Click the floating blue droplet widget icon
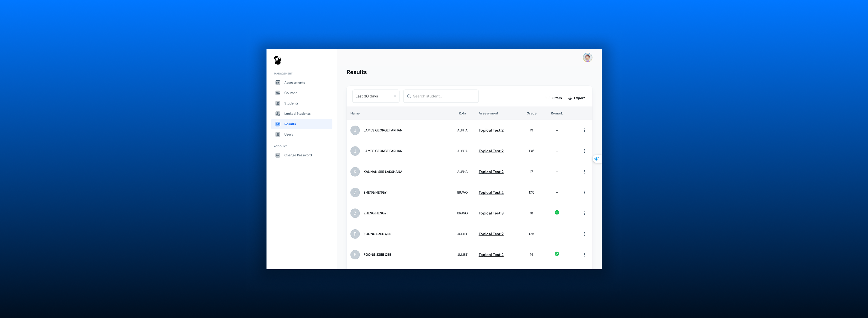Image resolution: width=868 pixels, height=318 pixels. coord(596,159)
